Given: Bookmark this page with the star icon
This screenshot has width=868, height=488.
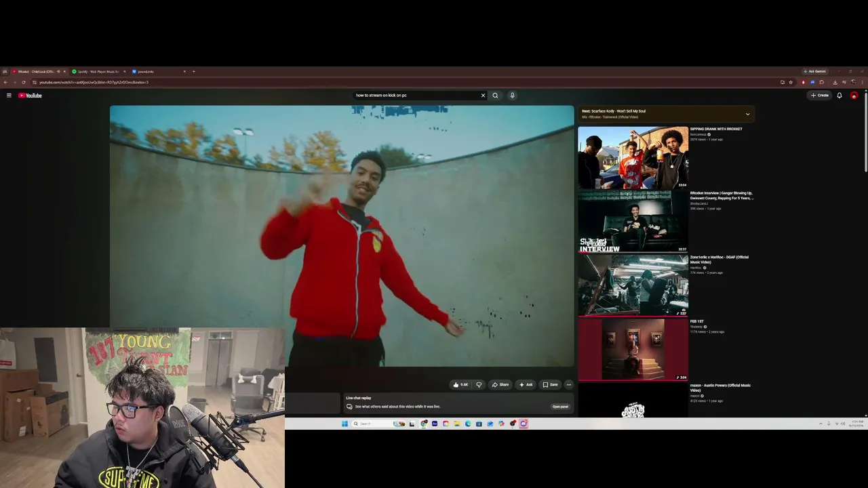Looking at the screenshot, I should (791, 83).
